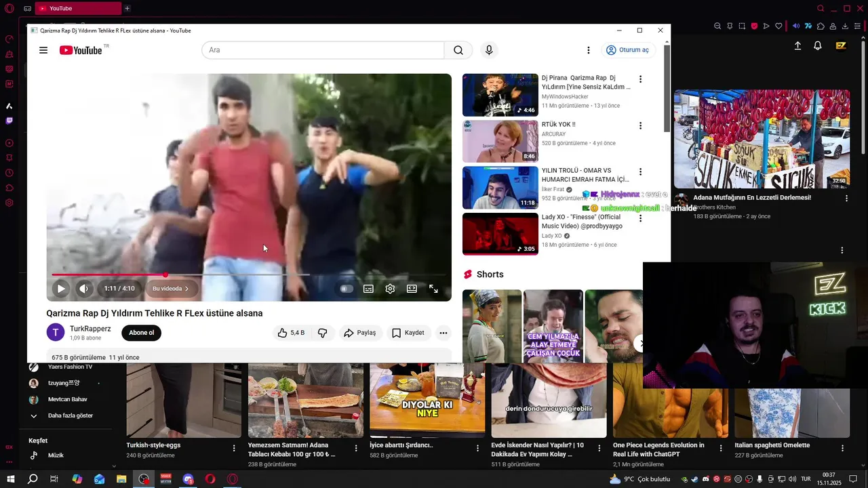Zoom out with Opera magnifier-minus icon

[x=717, y=26]
